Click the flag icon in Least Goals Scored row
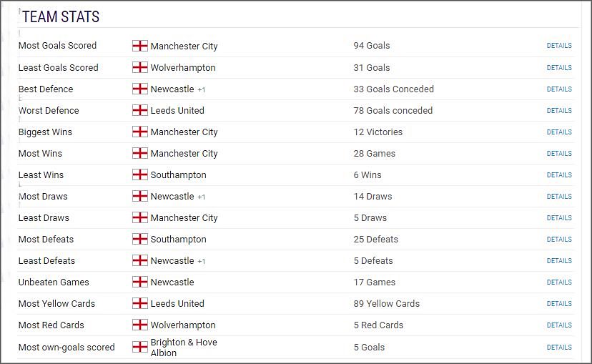Screen dimensions: 592x364 coord(139,67)
